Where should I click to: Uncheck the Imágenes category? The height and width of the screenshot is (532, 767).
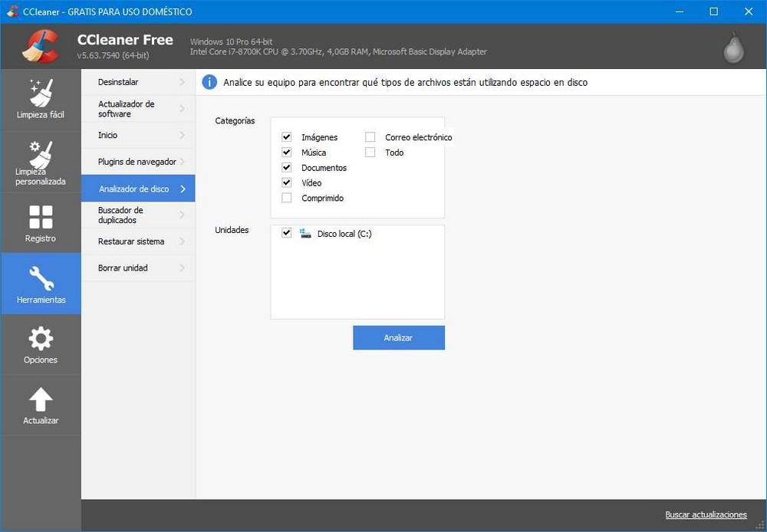point(287,137)
